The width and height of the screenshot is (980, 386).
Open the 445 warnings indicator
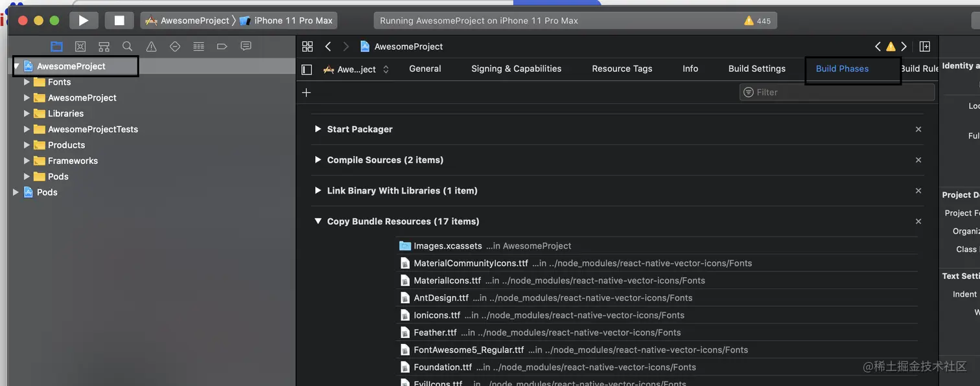tap(758, 21)
